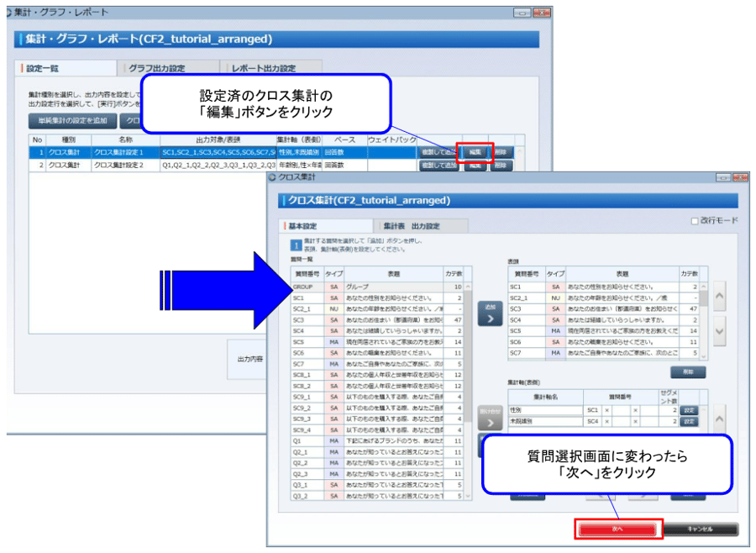Click 複製して追加 for クロス集計設定2 row
The image size is (756, 553).
pos(438,166)
